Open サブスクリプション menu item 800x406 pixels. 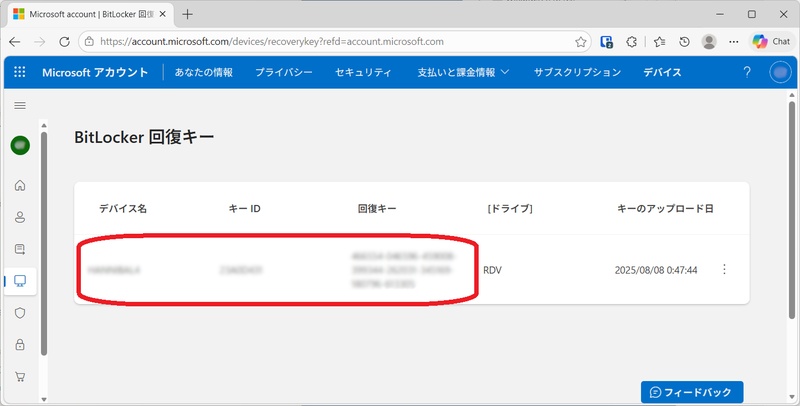coord(577,72)
